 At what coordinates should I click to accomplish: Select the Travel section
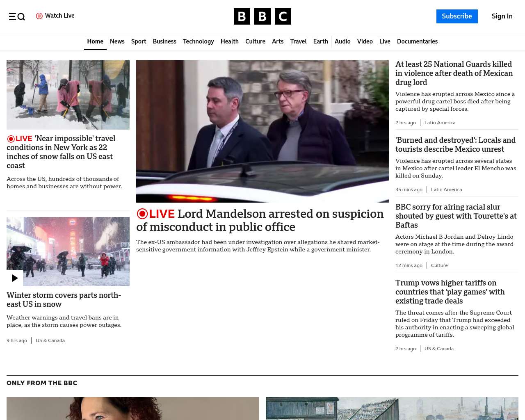[x=298, y=41]
